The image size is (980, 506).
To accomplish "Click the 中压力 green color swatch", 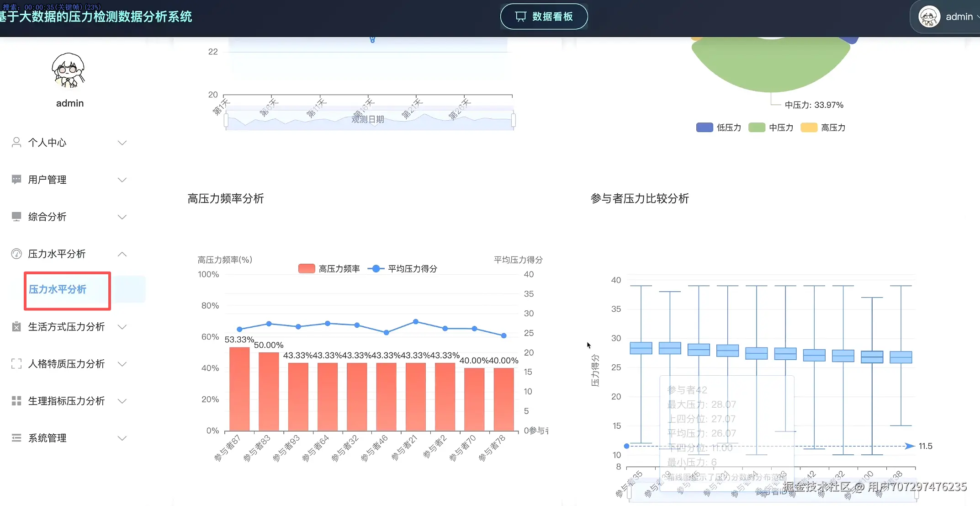I will coord(756,128).
